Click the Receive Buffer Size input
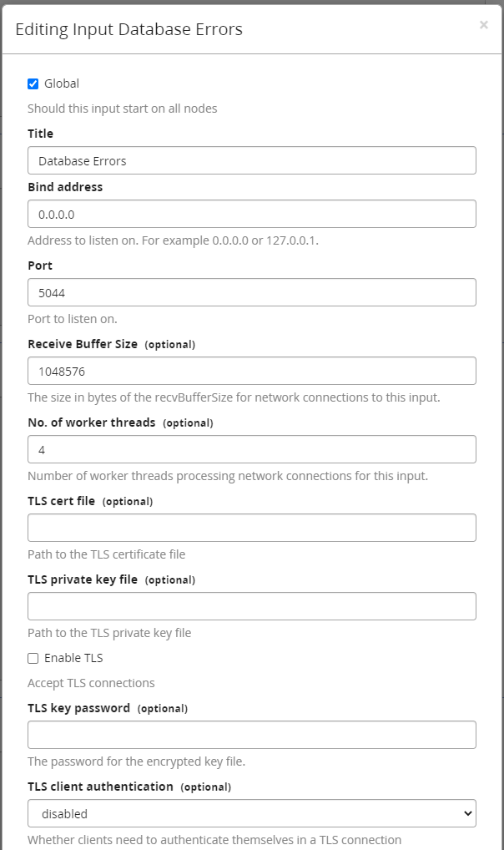Image resolution: width=504 pixels, height=850 pixels. [x=252, y=371]
